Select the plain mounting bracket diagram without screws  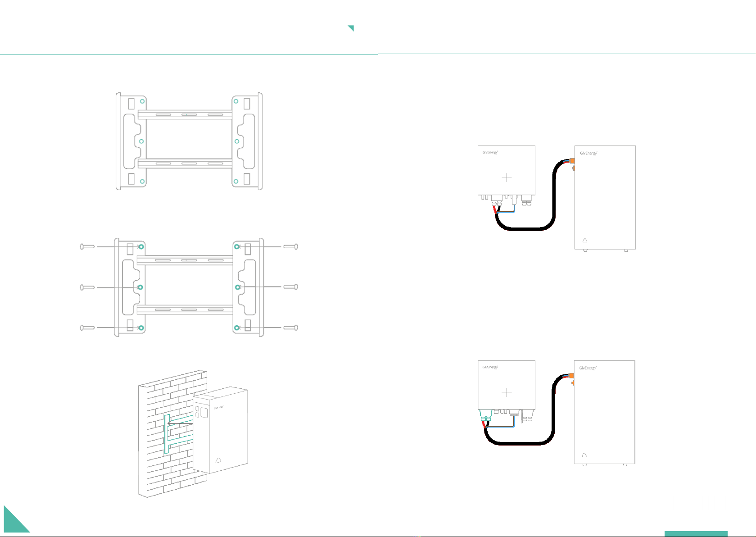click(x=189, y=141)
